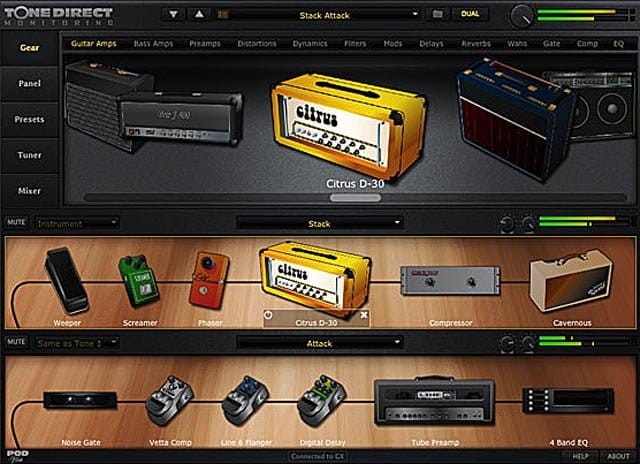
Task: Open the Stack tone name dropdown
Action: 320,223
